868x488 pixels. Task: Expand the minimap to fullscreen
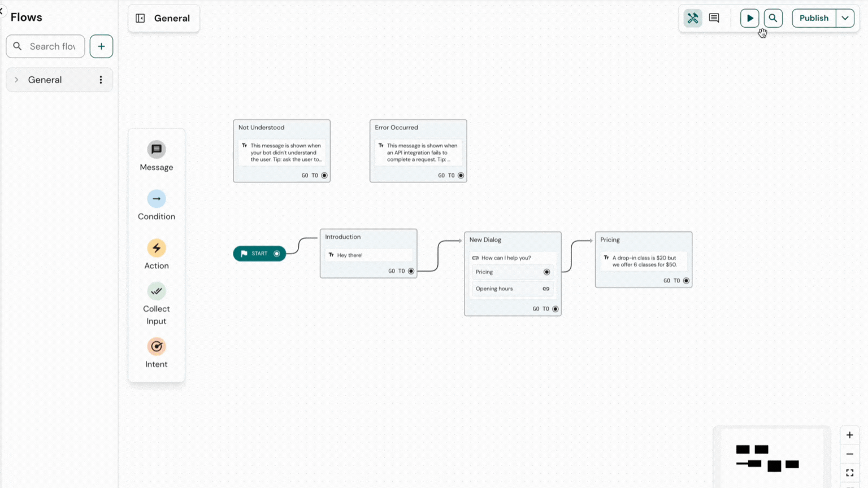coord(849,473)
